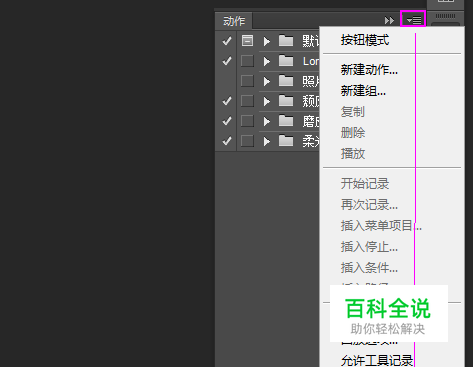Toggle dialog box for the 颓 action set
Image resolution: width=473 pixels, height=367 pixels.
coord(247,101)
